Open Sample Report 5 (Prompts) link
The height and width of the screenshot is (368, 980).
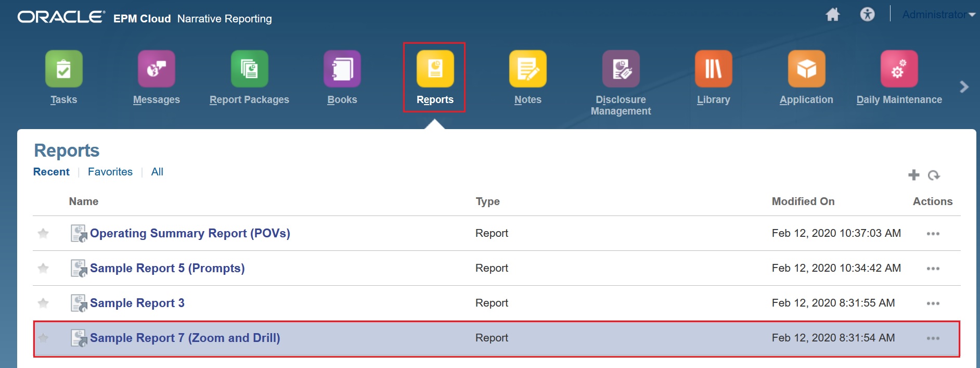[167, 268]
